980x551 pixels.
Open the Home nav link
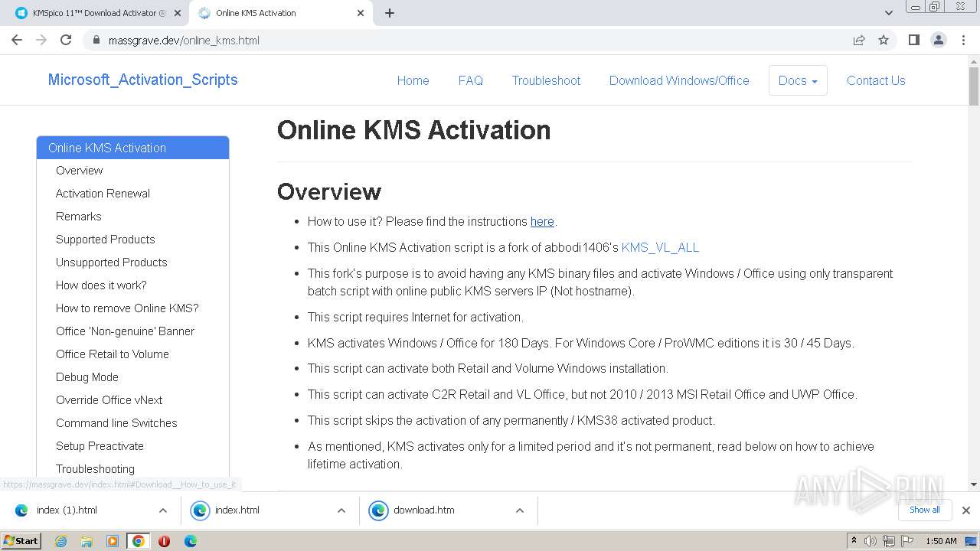coord(413,80)
